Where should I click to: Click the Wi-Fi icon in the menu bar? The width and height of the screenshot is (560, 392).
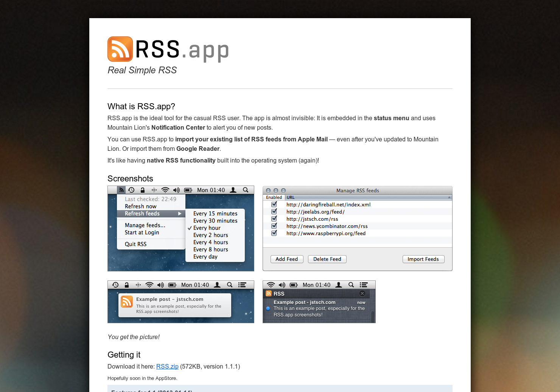tap(165, 190)
